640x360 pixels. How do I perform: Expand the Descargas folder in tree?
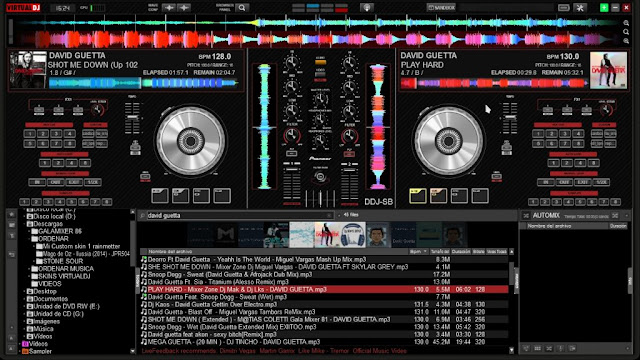coord(24,224)
